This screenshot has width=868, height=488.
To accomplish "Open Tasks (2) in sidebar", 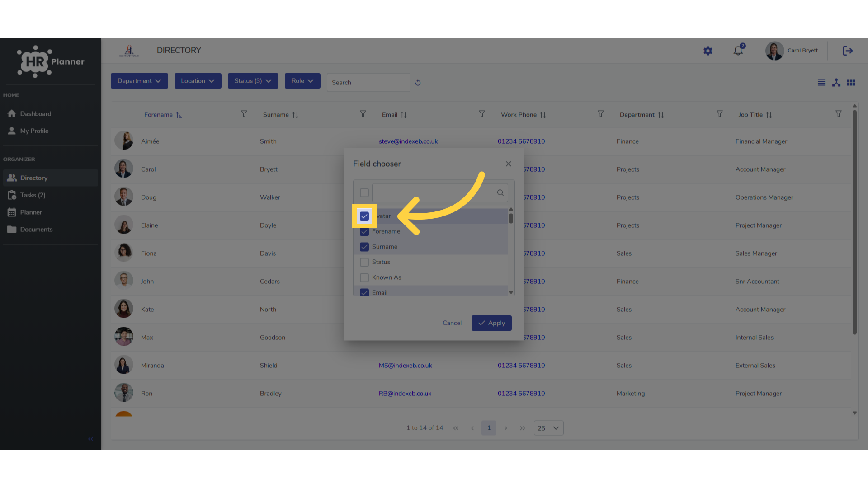I will (51, 195).
